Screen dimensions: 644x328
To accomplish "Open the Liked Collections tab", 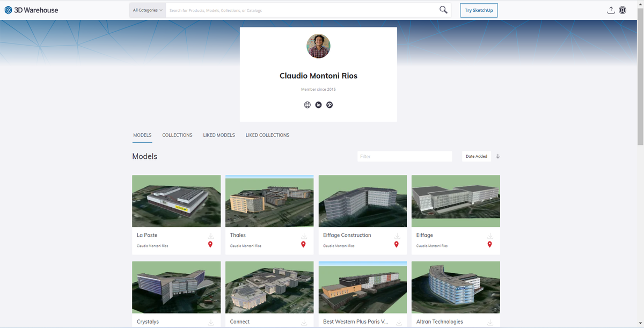I will 267,135.
